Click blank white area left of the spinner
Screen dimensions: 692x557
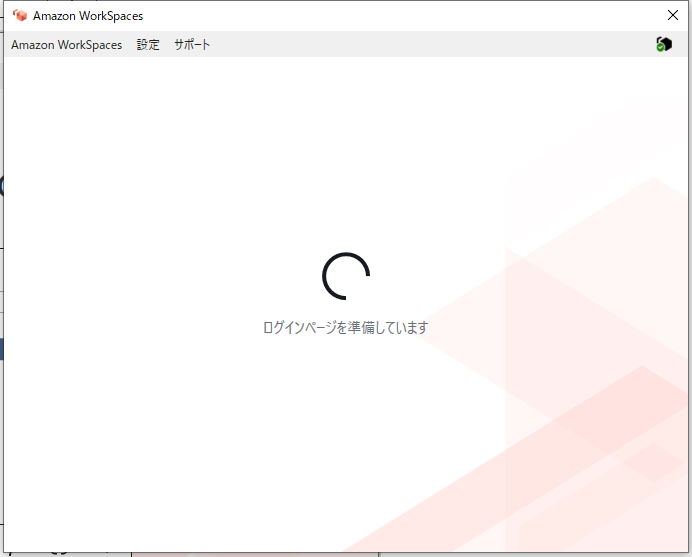tap(150, 275)
